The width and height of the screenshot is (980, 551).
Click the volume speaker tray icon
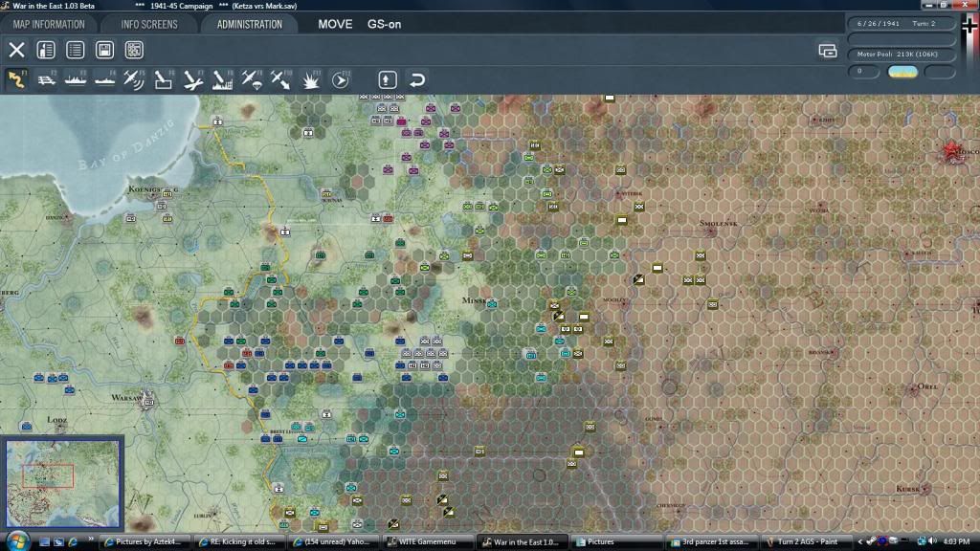click(x=932, y=541)
